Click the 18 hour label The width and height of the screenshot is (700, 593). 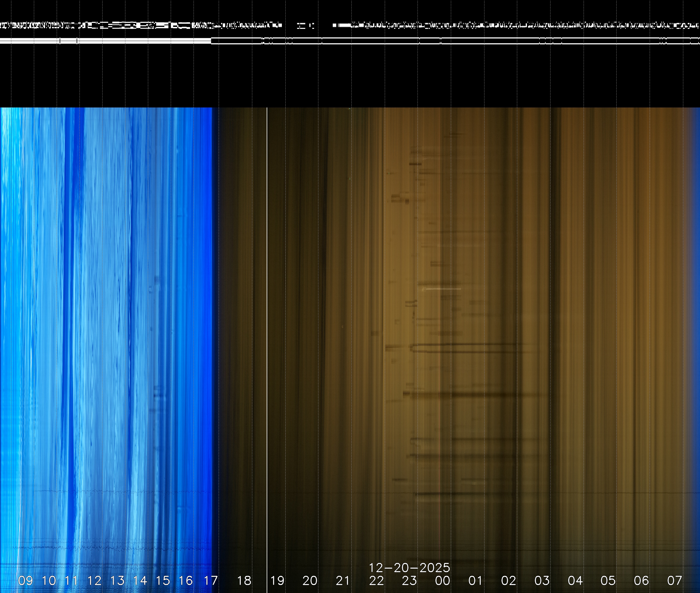click(244, 580)
